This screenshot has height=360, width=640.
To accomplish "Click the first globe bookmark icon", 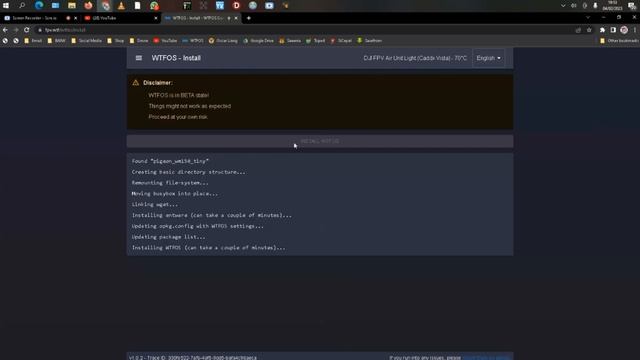I will click(5, 41).
